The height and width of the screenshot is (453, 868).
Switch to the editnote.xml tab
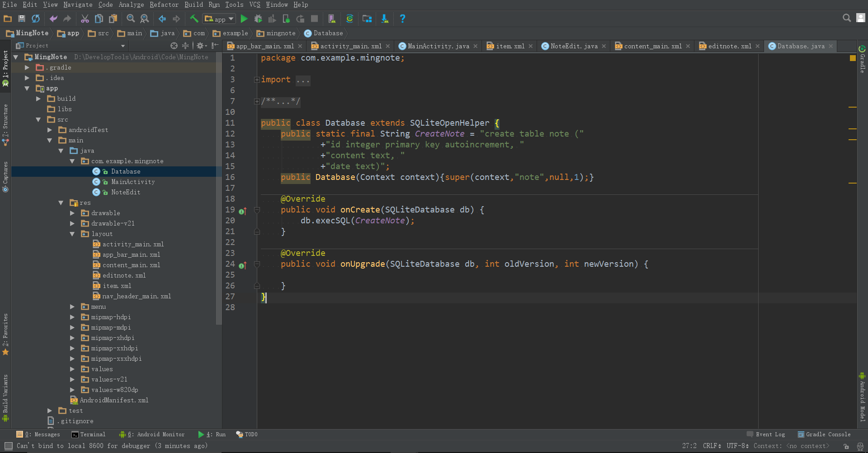point(729,46)
